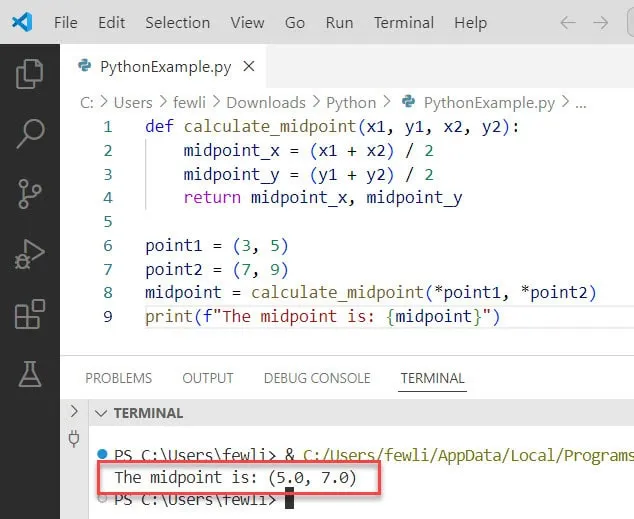Viewport: 634px width, 519px height.
Task: Open the Explorer view in activity bar
Action: [x=30, y=73]
